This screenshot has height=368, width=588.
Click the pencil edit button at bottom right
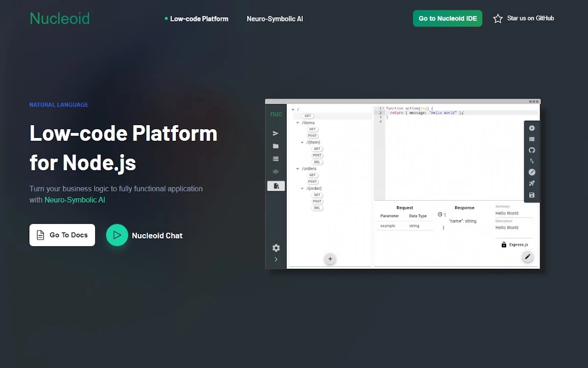pos(528,257)
